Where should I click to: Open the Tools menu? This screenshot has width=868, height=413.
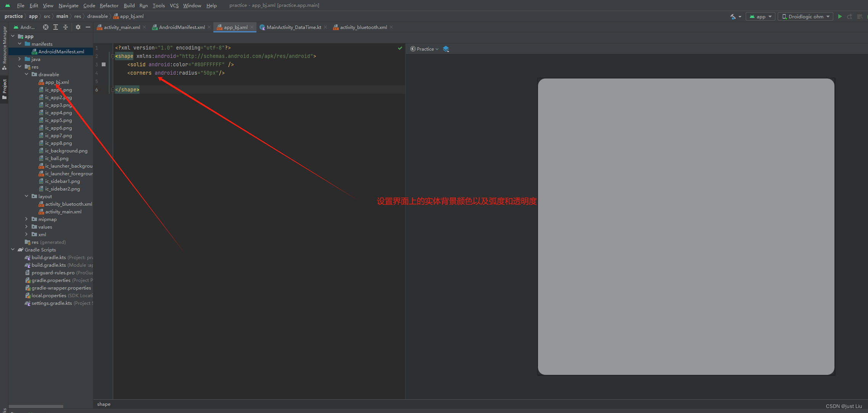(159, 5)
